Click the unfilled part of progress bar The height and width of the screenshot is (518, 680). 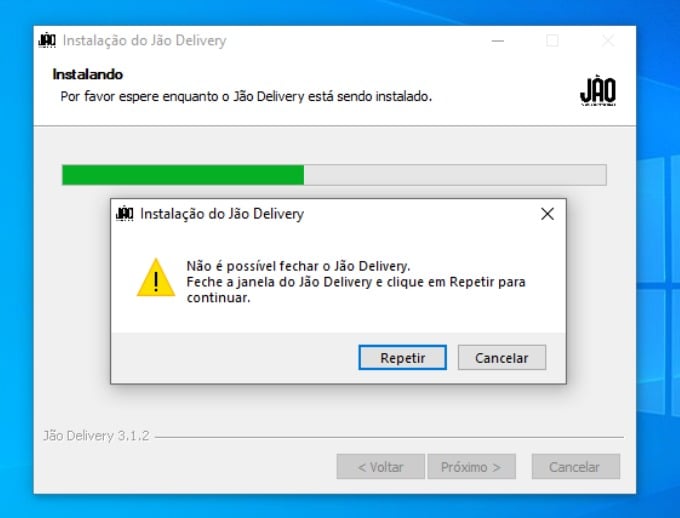click(x=455, y=175)
